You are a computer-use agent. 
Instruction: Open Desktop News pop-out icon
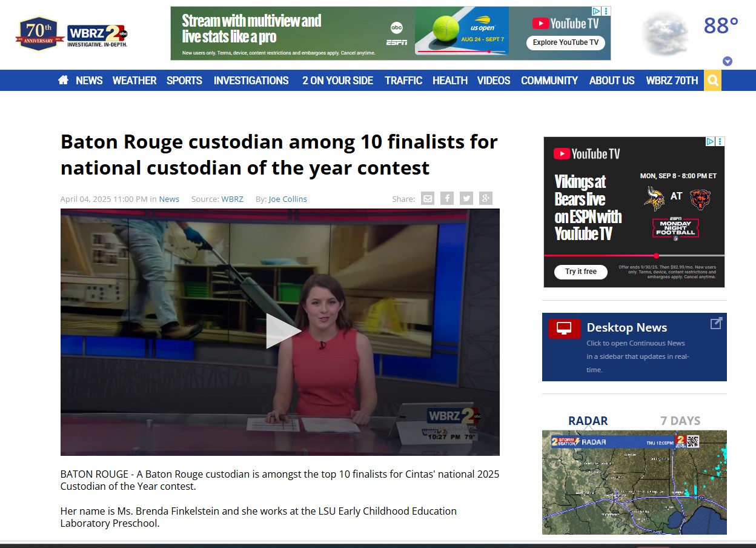[x=716, y=324]
